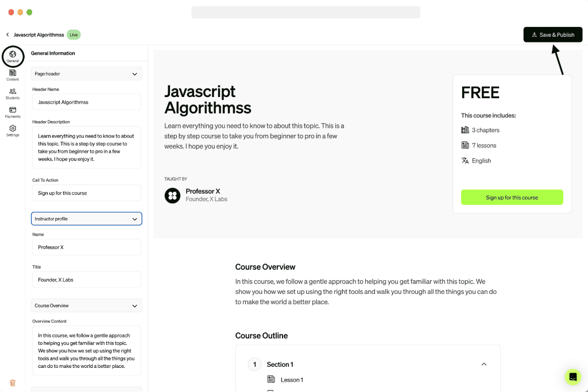Click the Save & Publish button
The image size is (588, 392).
552,35
